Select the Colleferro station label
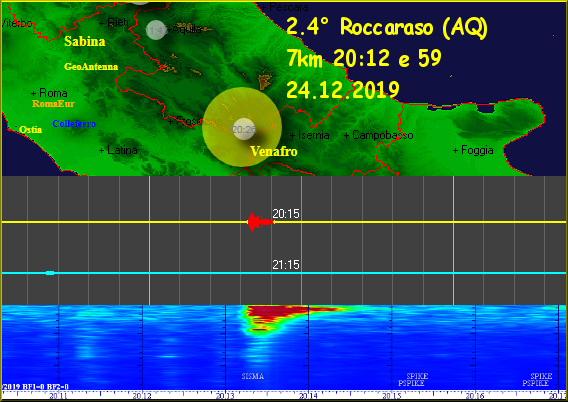 click(74, 124)
